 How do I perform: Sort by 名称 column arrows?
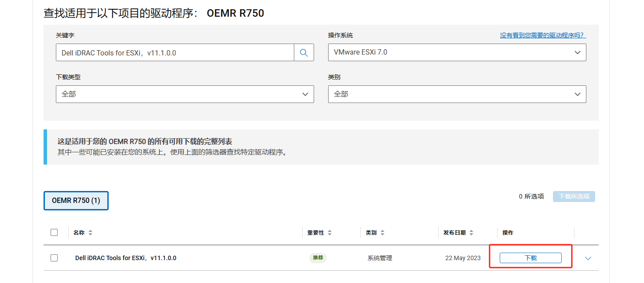coord(90,233)
